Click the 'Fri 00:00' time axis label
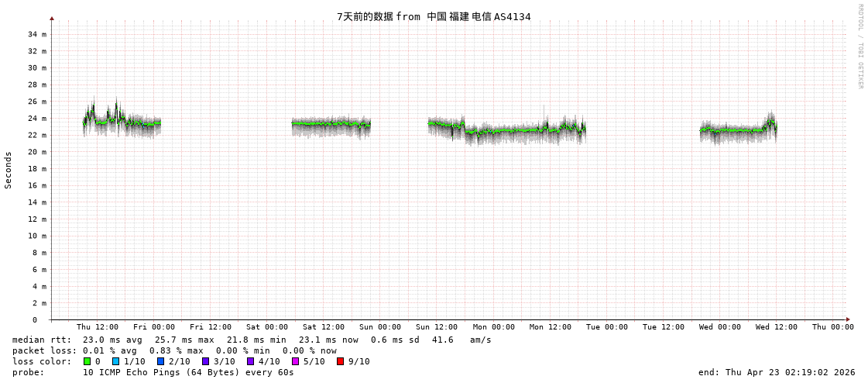 (154, 327)
